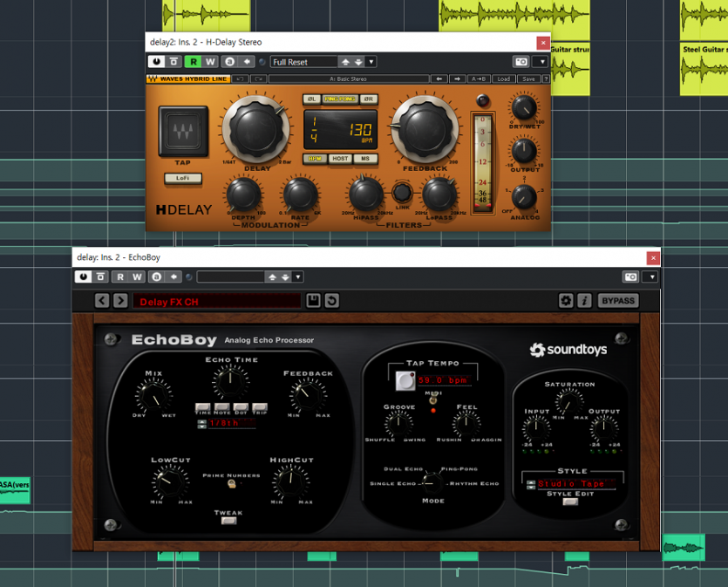Toggle right phase ØR button
This screenshot has width=728, height=587.
point(369,99)
